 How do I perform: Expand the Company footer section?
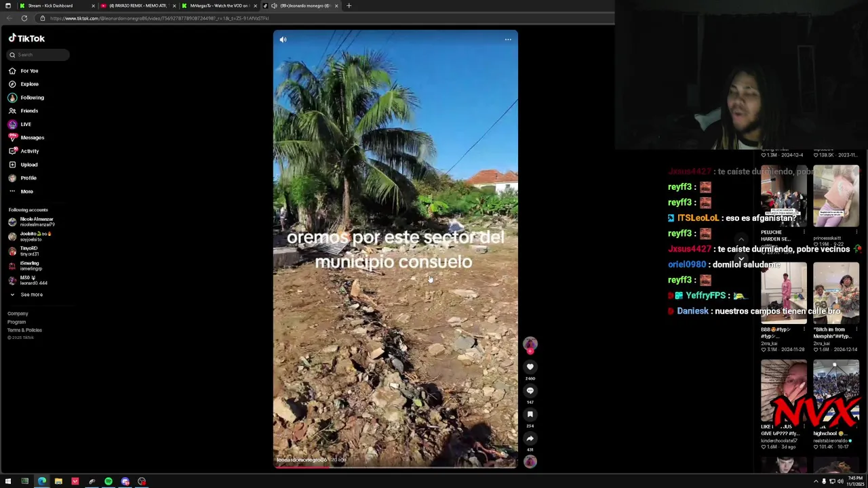pyautogui.click(x=18, y=314)
